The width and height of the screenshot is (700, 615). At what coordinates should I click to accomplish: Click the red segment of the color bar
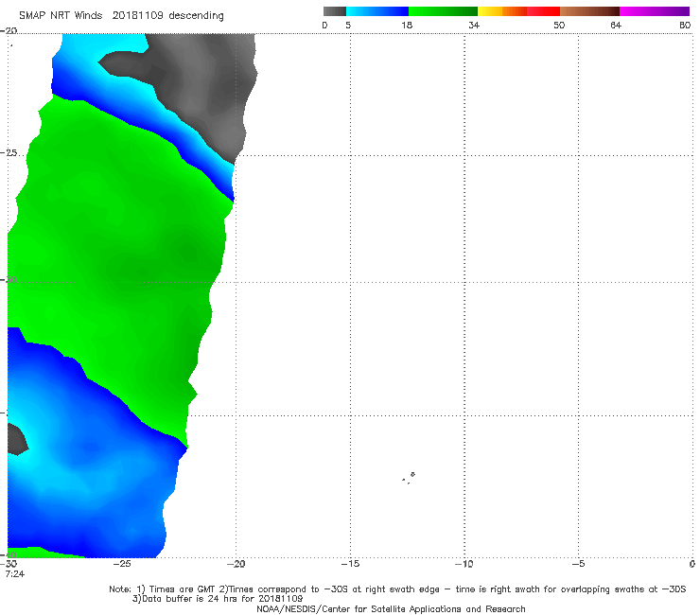[x=543, y=11]
